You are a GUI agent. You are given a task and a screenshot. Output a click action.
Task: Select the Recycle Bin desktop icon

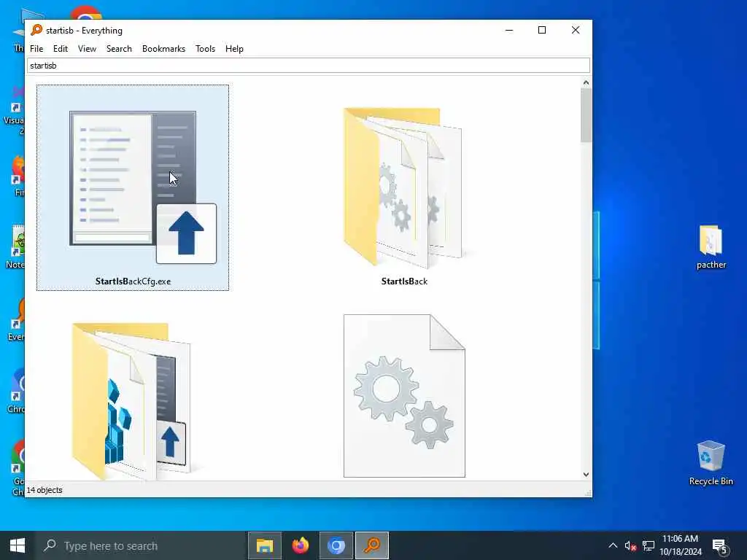711,462
